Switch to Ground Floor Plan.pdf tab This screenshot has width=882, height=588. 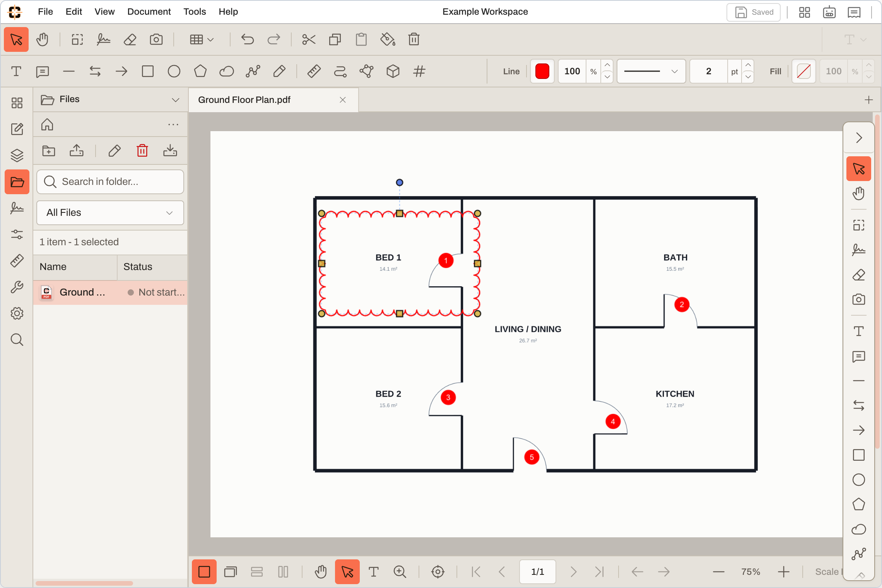pyautogui.click(x=273, y=100)
